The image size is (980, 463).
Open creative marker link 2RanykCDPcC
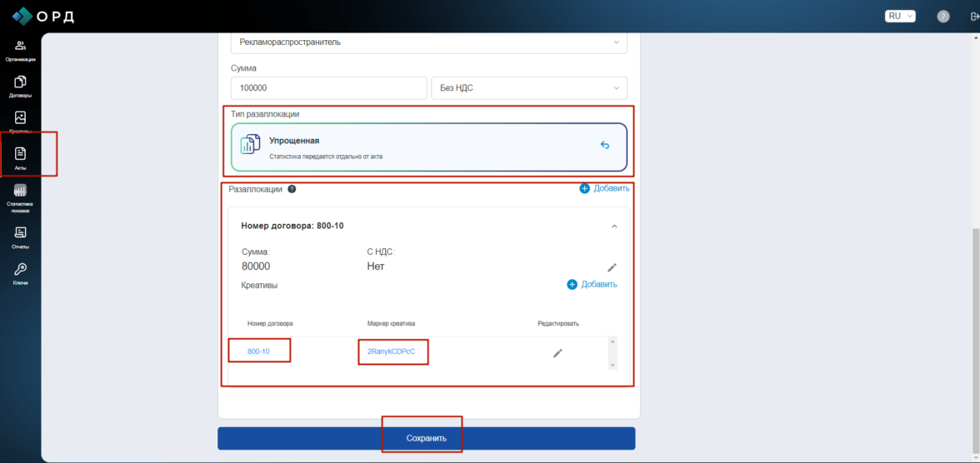click(391, 351)
